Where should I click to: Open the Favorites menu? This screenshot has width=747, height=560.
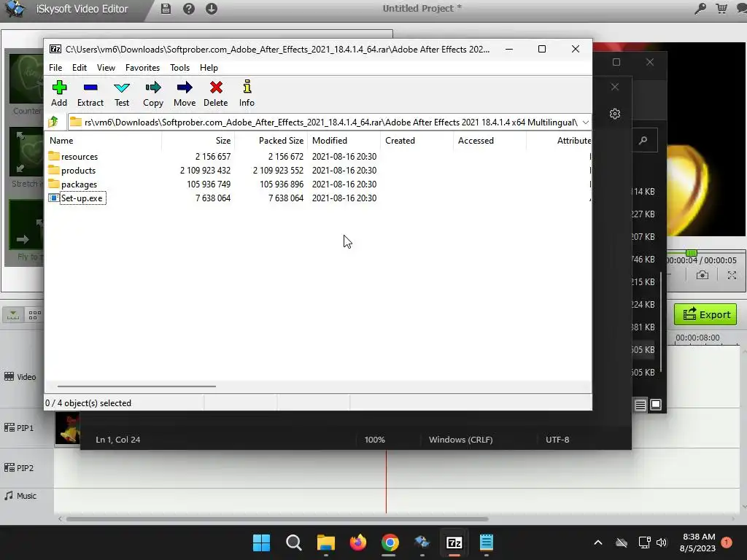click(x=142, y=68)
